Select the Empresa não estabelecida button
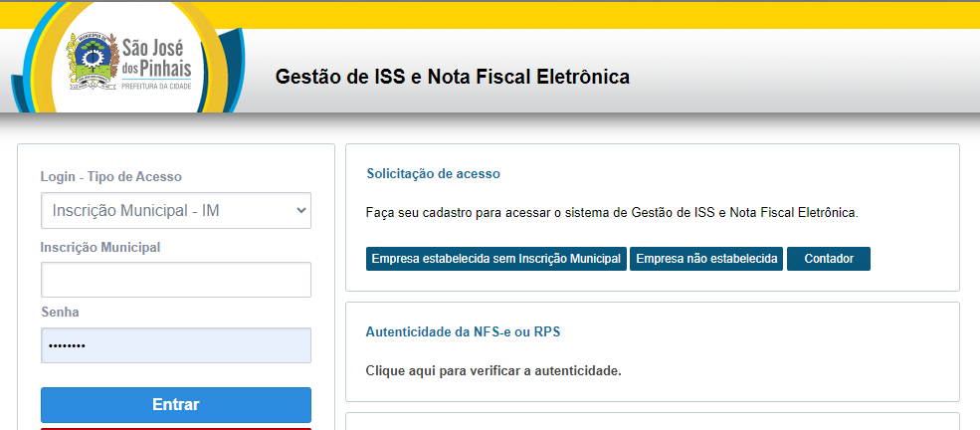The height and width of the screenshot is (430, 980). (706, 259)
